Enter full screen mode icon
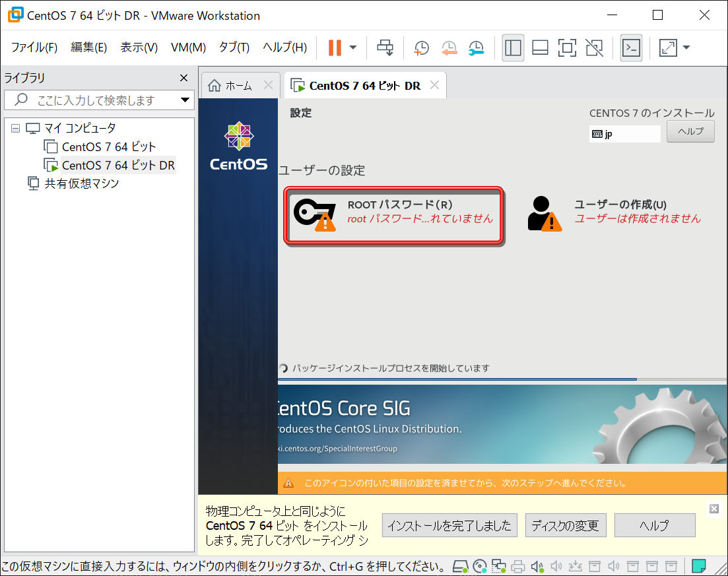728x576 pixels. [x=567, y=48]
